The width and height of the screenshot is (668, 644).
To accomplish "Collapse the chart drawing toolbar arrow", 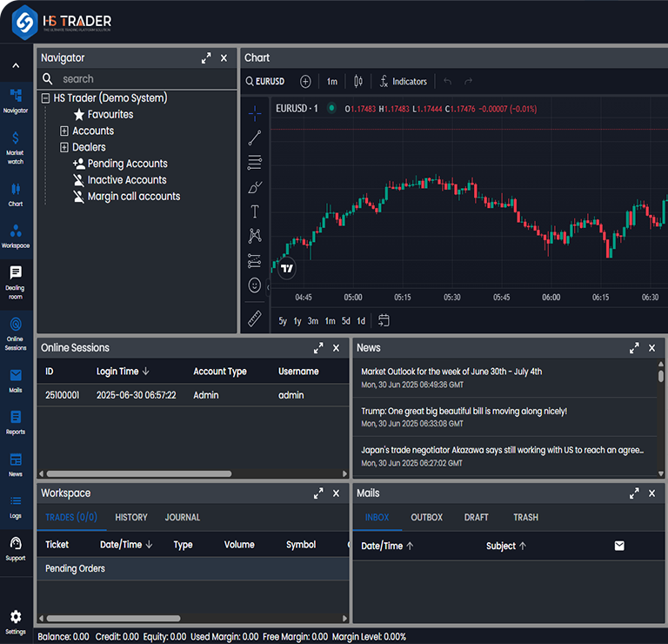I will coord(268,288).
